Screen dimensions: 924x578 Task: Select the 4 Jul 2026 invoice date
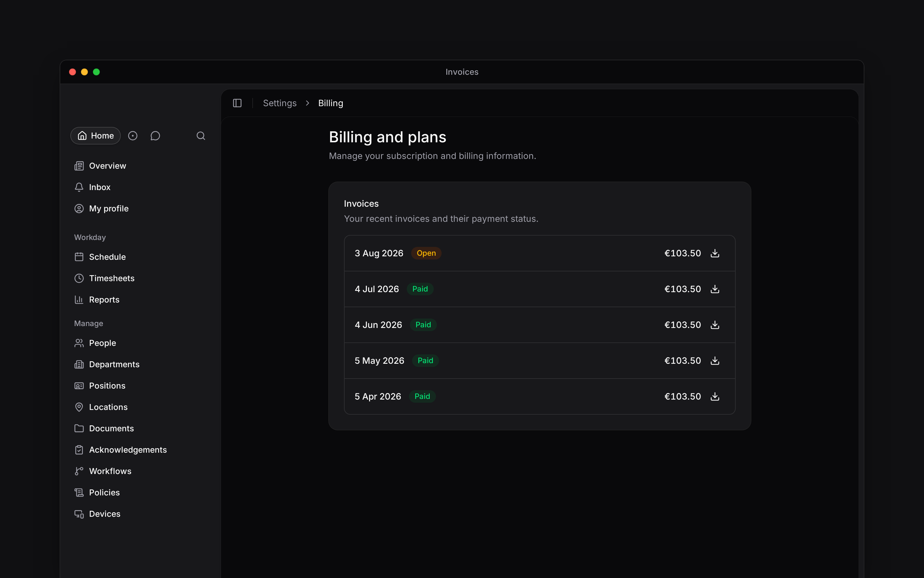(x=377, y=289)
